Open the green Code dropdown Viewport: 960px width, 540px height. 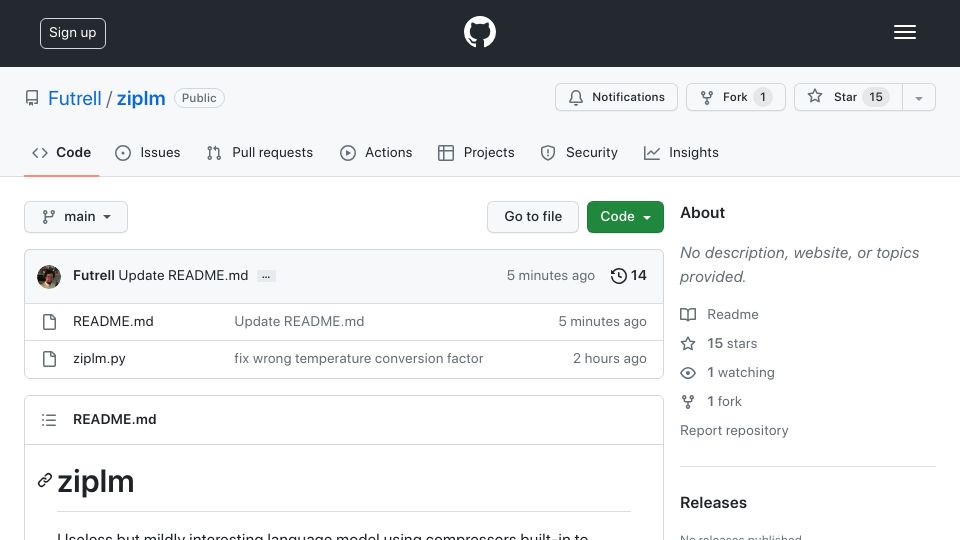click(625, 217)
